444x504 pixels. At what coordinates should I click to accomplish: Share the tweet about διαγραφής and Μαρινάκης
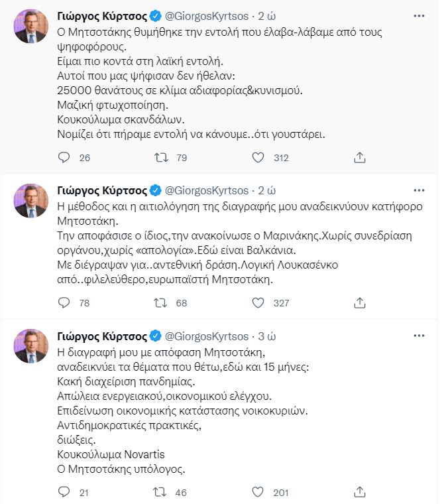[360, 303]
